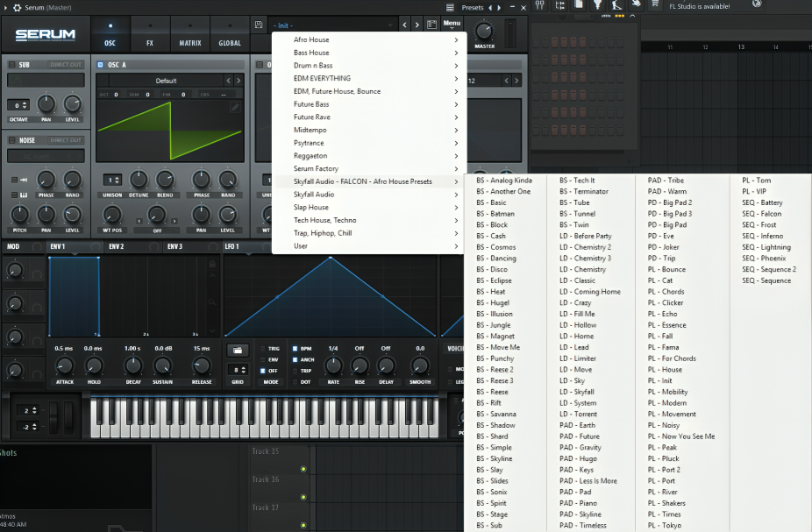The image size is (812, 532).
Task: Open the Default wavetable dropdown in OSC A
Action: tap(167, 81)
